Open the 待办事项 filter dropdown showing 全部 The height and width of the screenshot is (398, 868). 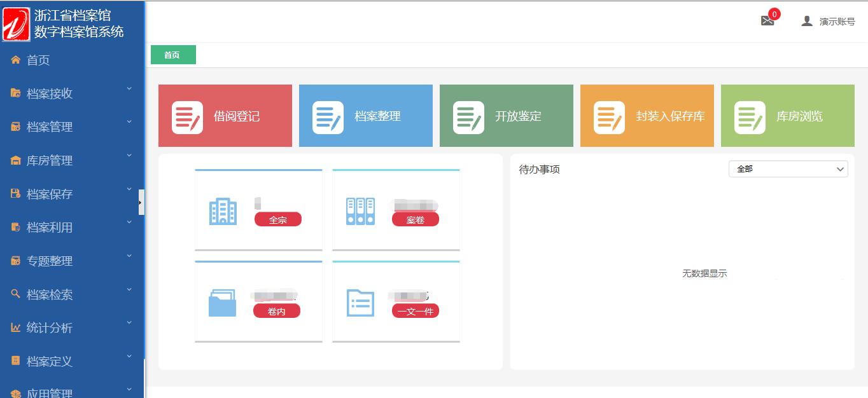788,169
